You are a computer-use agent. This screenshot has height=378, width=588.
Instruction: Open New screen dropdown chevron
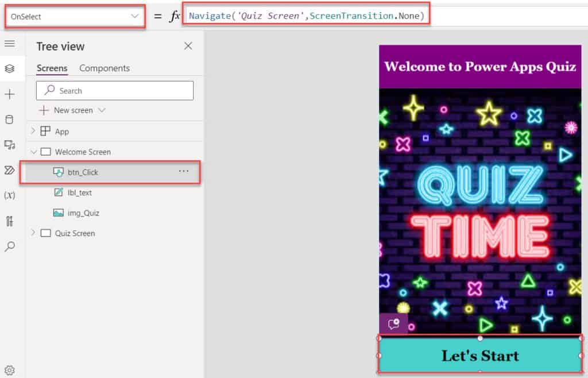102,110
